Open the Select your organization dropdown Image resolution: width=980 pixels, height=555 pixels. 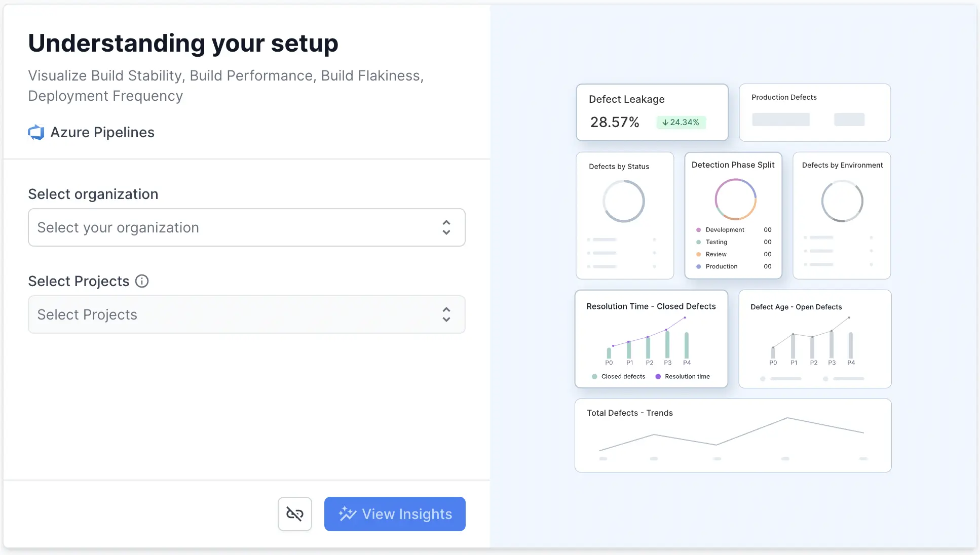click(246, 227)
